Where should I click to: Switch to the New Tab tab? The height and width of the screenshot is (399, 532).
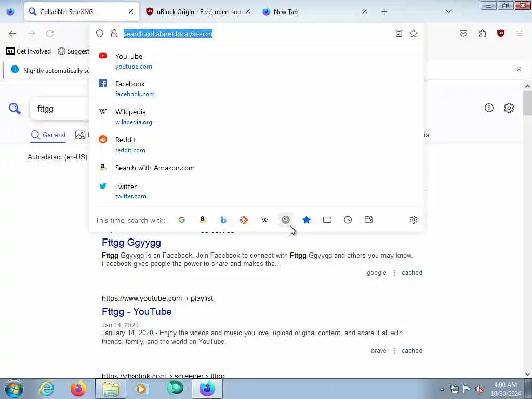click(314, 11)
